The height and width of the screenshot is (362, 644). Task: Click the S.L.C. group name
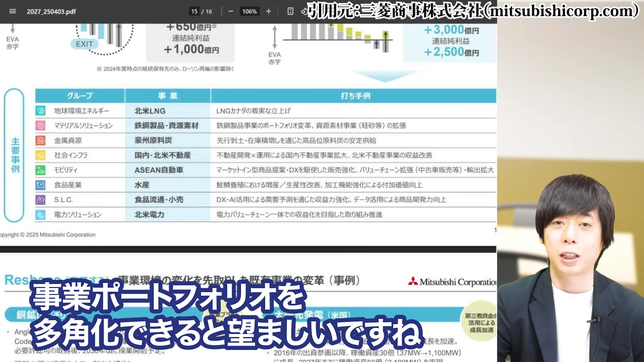click(x=63, y=200)
